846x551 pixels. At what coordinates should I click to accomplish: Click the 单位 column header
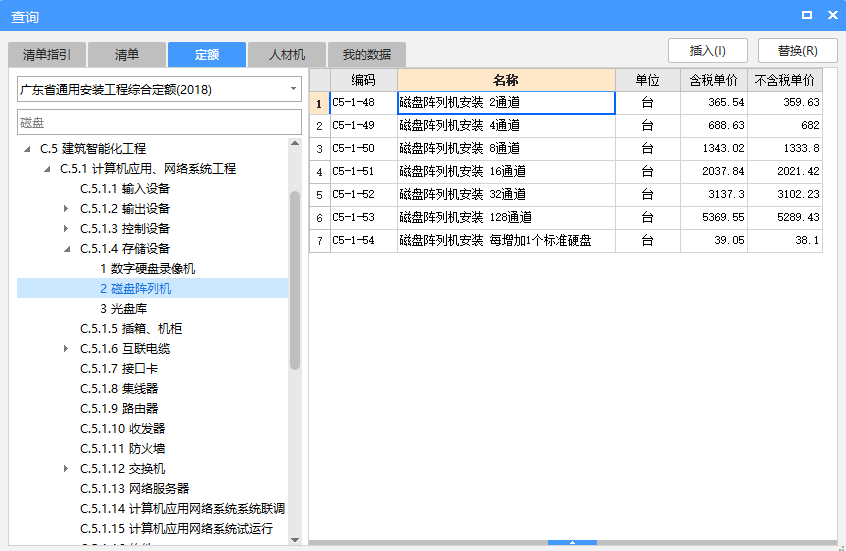[647, 80]
